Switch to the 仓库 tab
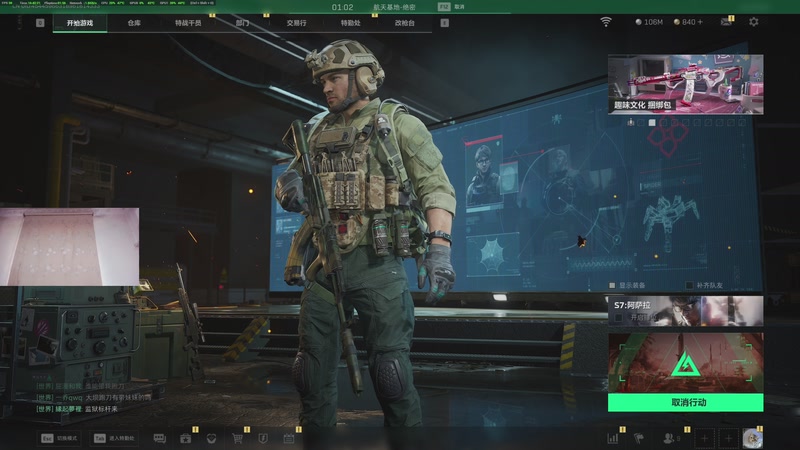Image resolution: width=800 pixels, height=450 pixels. tap(134, 23)
